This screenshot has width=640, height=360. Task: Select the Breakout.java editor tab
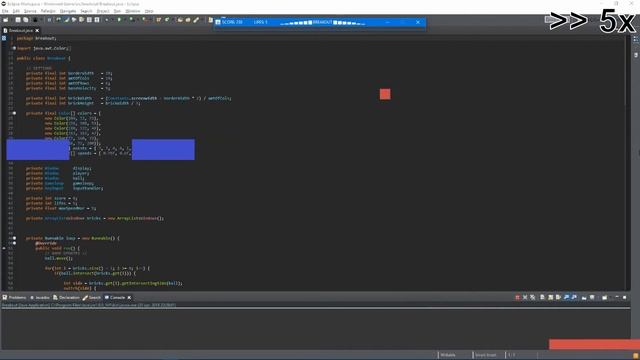pos(20,31)
